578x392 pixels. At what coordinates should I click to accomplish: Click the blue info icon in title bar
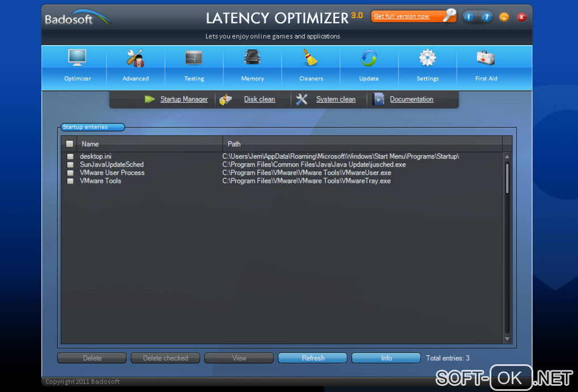click(x=469, y=16)
